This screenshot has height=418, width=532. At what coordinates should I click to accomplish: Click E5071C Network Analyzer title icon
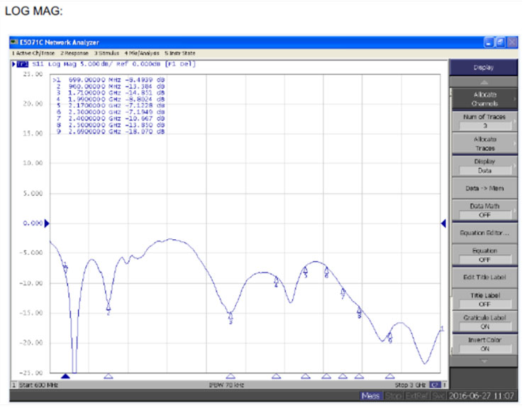13,43
